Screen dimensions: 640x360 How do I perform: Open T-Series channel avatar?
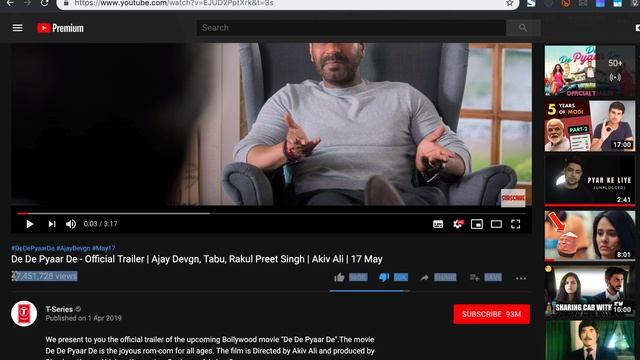pos(24,313)
